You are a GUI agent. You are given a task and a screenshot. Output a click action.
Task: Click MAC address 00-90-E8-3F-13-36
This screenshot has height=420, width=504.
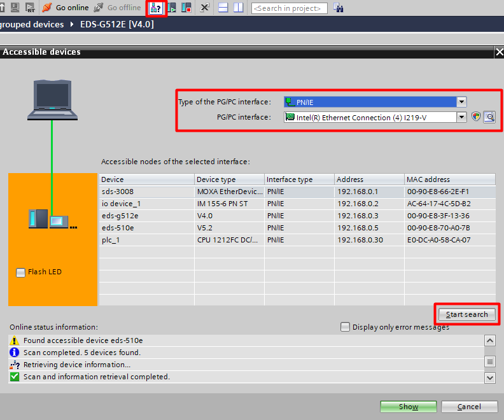tap(450, 216)
